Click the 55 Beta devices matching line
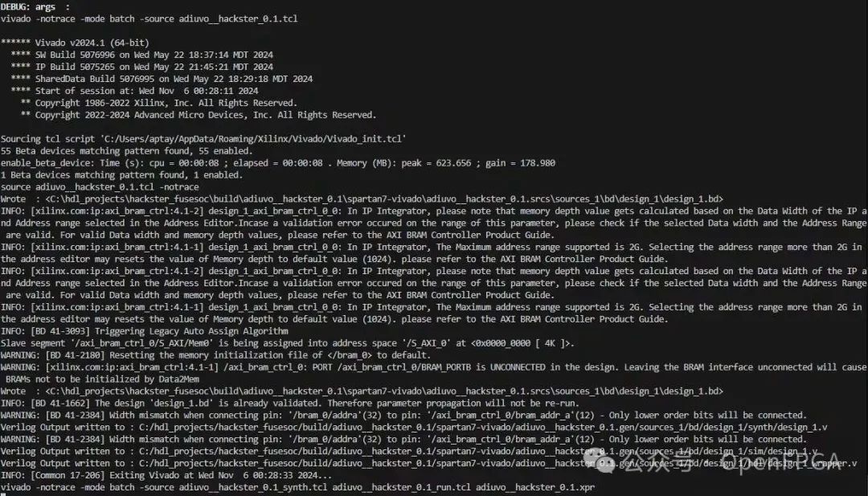 pos(127,151)
